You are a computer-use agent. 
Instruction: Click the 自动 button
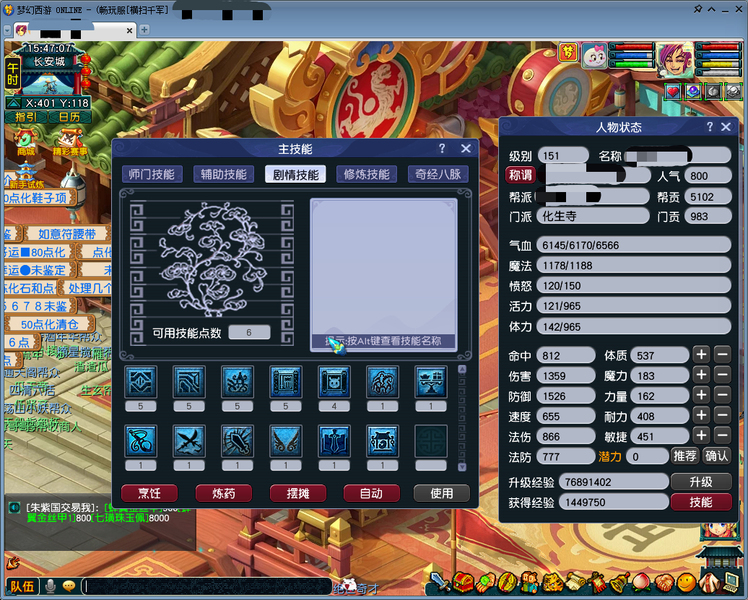tap(372, 493)
